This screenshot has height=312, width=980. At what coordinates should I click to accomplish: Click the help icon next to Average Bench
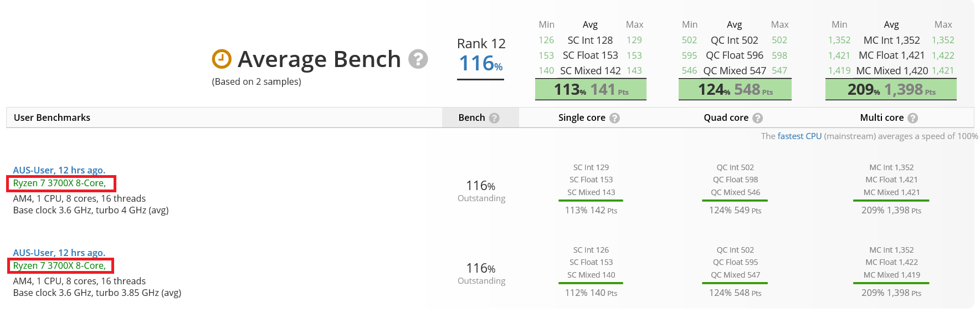pyautogui.click(x=418, y=59)
